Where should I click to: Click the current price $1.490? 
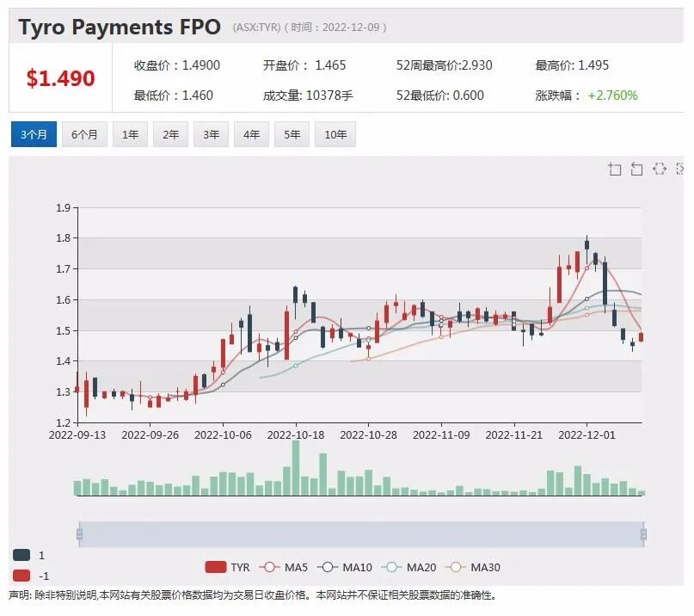(x=61, y=78)
